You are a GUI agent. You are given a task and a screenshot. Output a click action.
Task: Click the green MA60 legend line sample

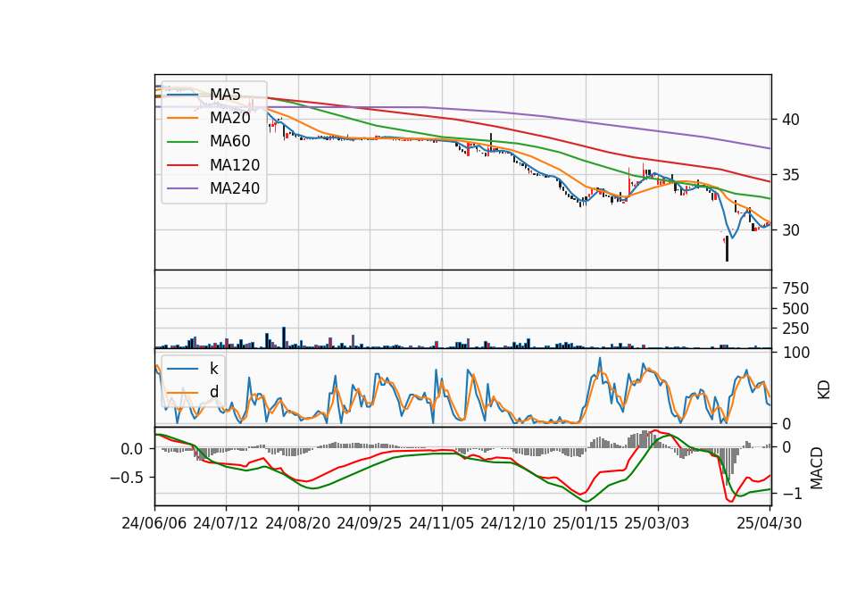pos(182,142)
